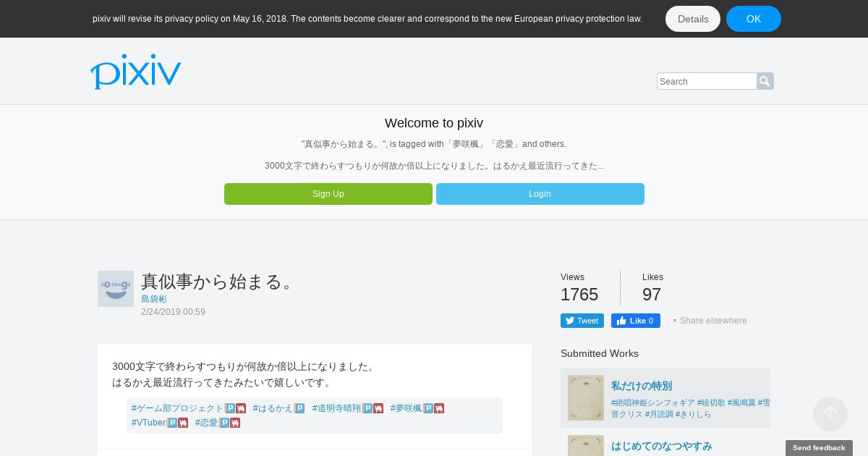Open the #恋愛 tag
This screenshot has height=456, width=868.
[207, 423]
